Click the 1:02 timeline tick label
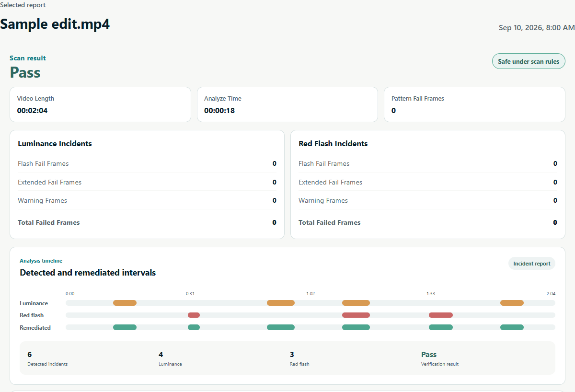The image size is (575, 392). click(x=310, y=294)
